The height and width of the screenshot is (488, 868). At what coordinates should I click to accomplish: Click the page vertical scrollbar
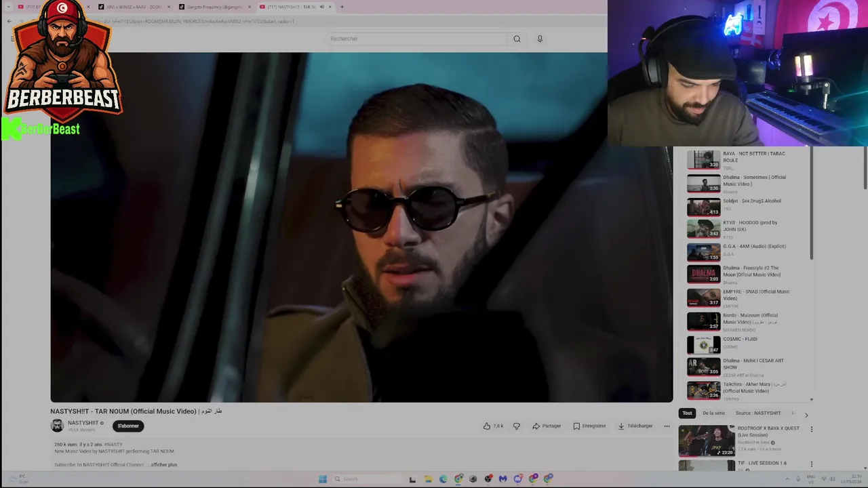pyautogui.click(x=865, y=168)
